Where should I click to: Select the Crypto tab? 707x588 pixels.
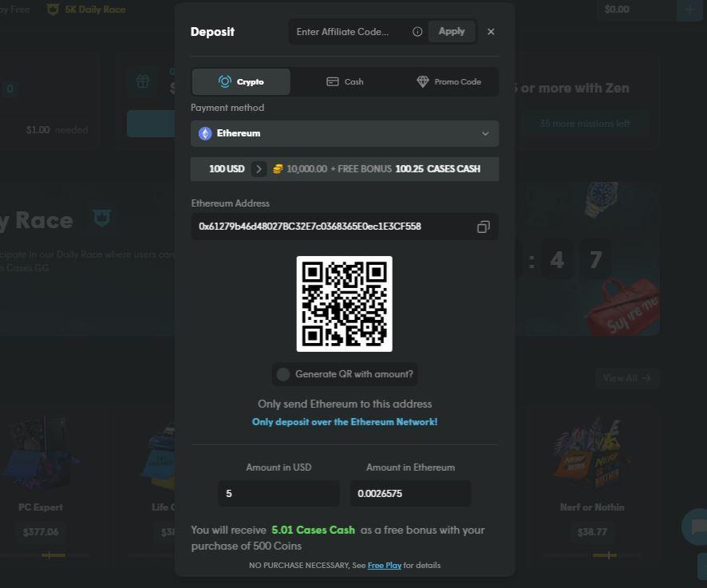241,81
